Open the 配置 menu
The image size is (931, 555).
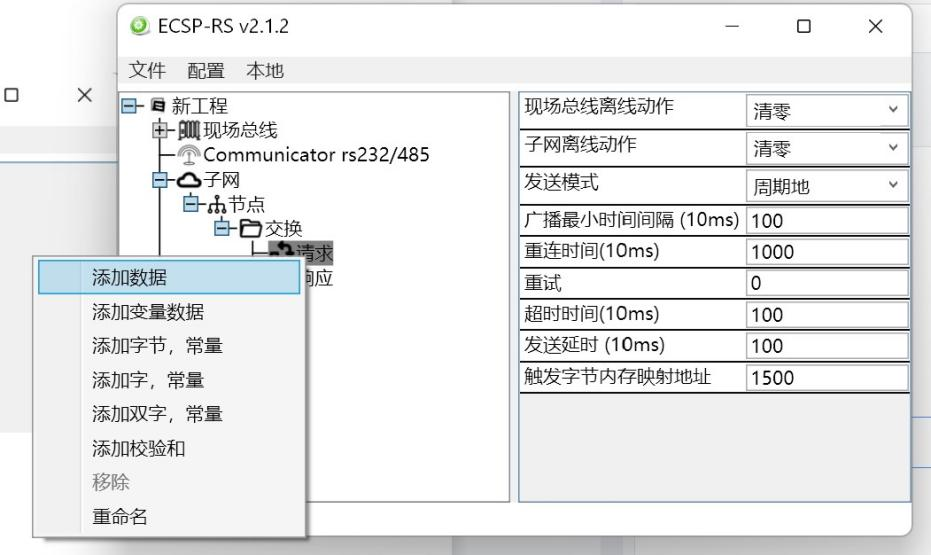tap(205, 70)
